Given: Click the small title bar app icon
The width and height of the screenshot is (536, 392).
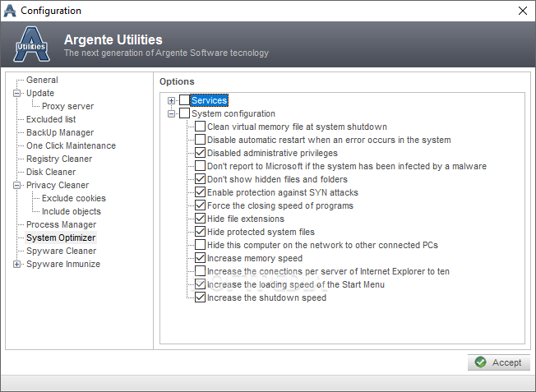Looking at the screenshot, I should point(10,11).
